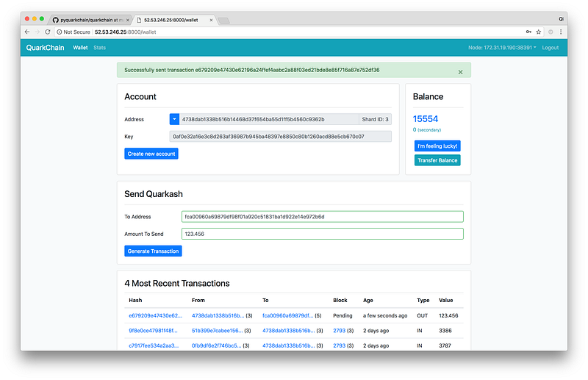Click the Key field
Screen dimensions: 588x380
tap(281, 137)
